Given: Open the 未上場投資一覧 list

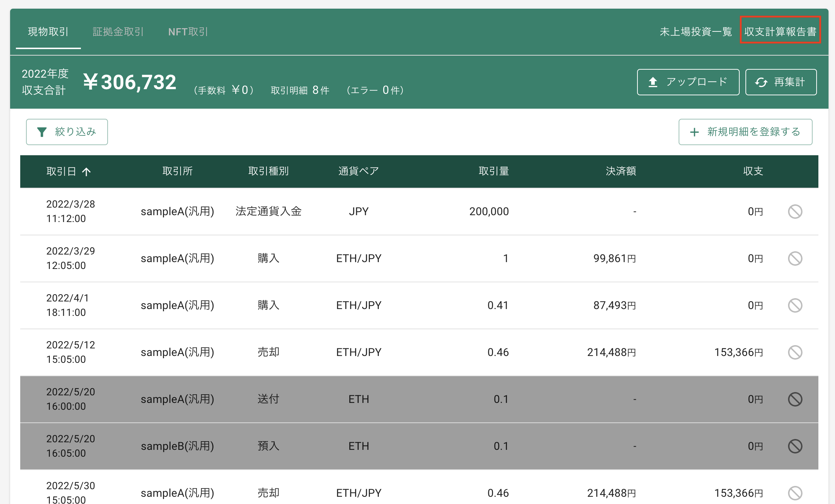Looking at the screenshot, I should pos(696,31).
